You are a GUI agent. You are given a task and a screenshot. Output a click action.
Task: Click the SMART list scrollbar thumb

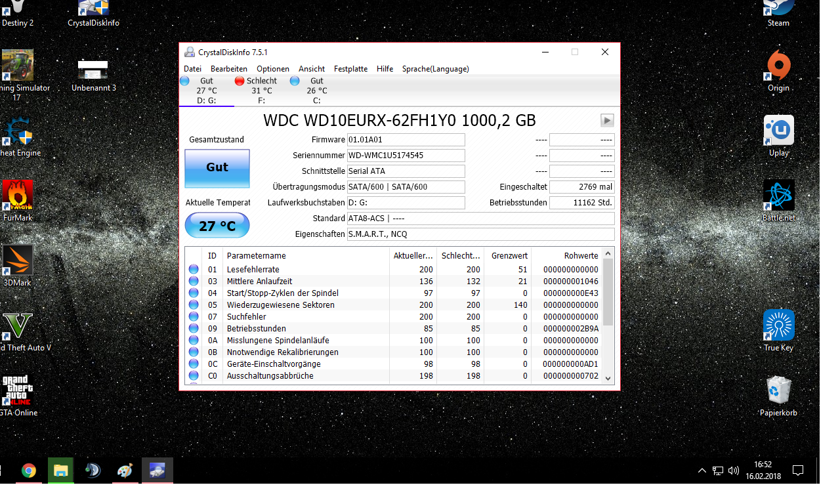coord(608,292)
